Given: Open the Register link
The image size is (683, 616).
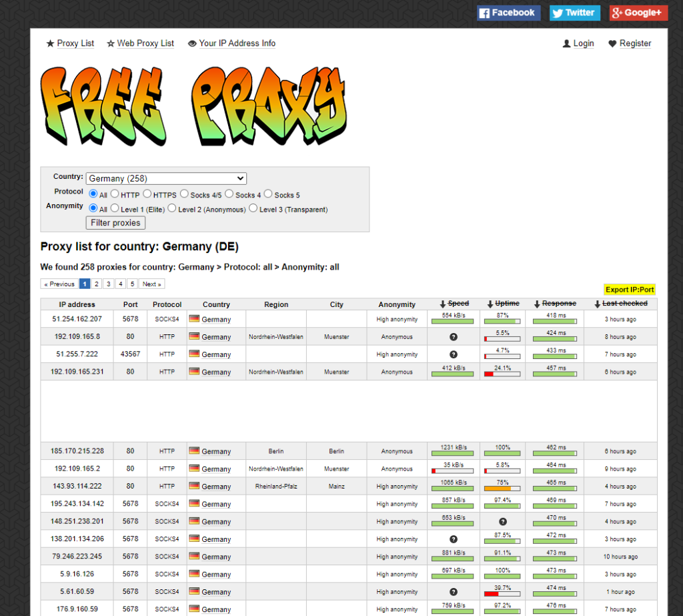Looking at the screenshot, I should [635, 43].
